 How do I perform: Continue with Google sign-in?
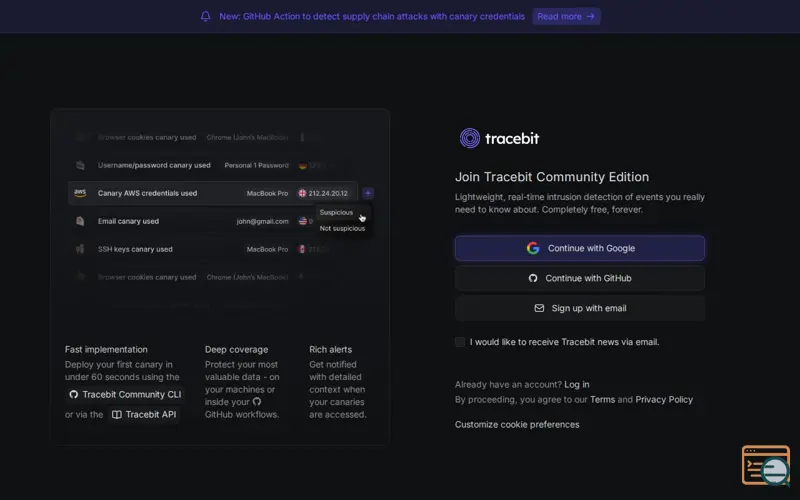580,248
